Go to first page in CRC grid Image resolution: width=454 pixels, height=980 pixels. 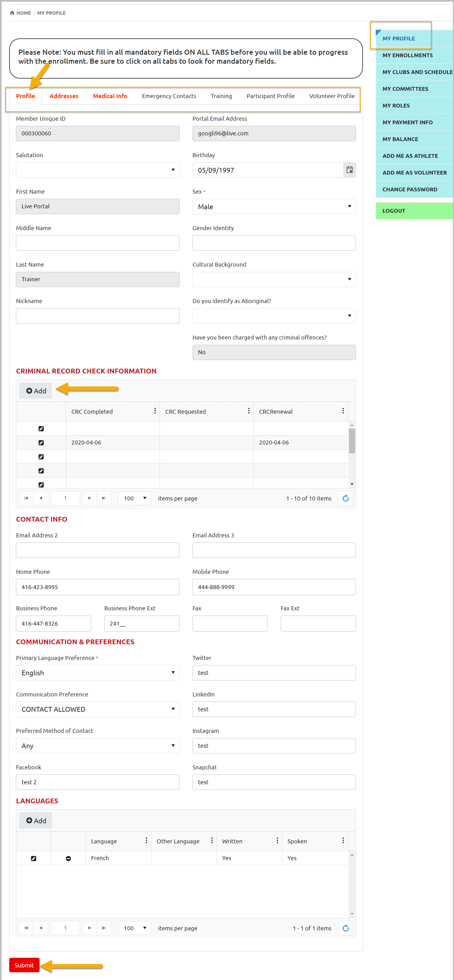[x=26, y=498]
